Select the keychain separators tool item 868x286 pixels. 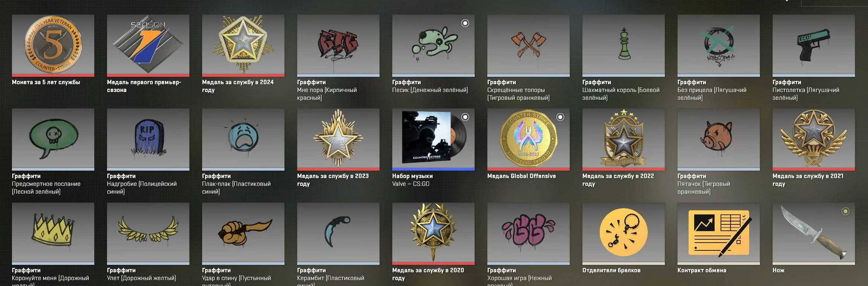[x=624, y=233]
